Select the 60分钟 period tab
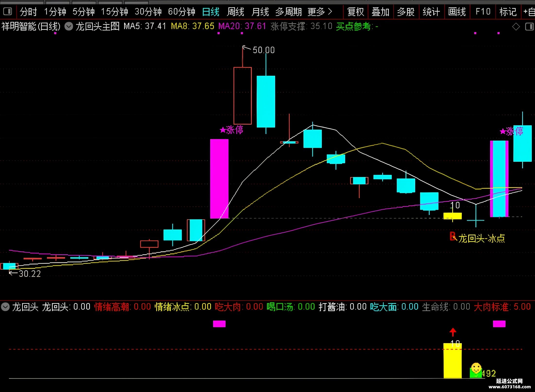The height and width of the screenshot is (392, 535). 182,12
